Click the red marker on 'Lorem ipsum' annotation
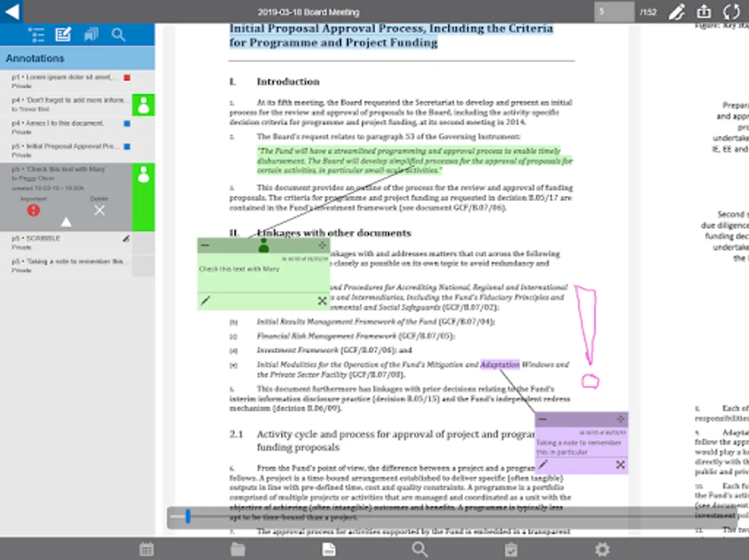Screen dimensions: 749x560 tap(127, 78)
